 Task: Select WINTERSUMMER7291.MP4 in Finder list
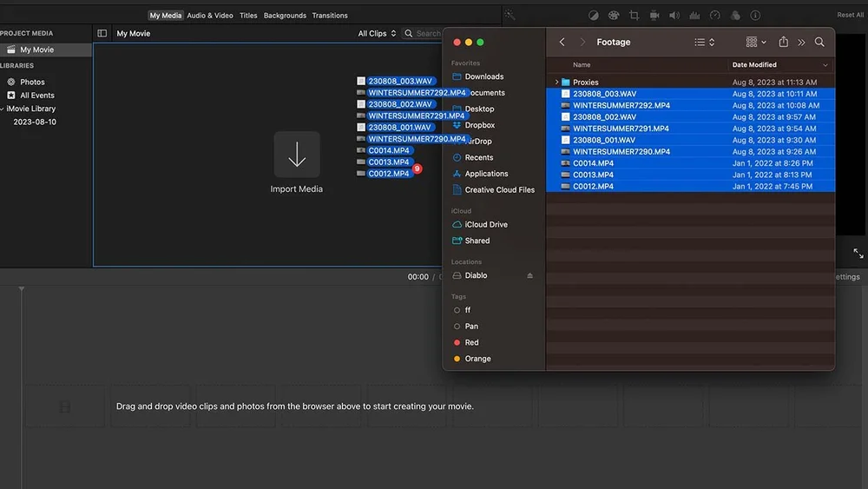(690, 129)
